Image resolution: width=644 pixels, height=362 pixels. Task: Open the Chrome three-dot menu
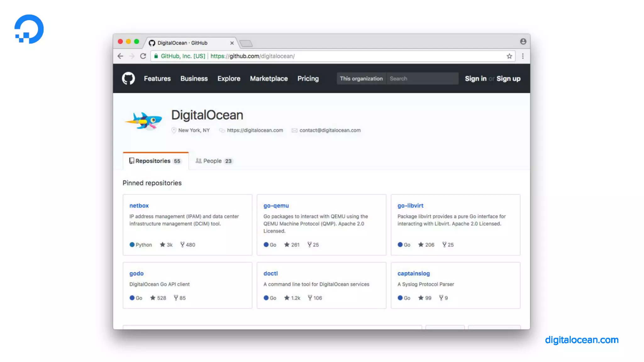[523, 56]
